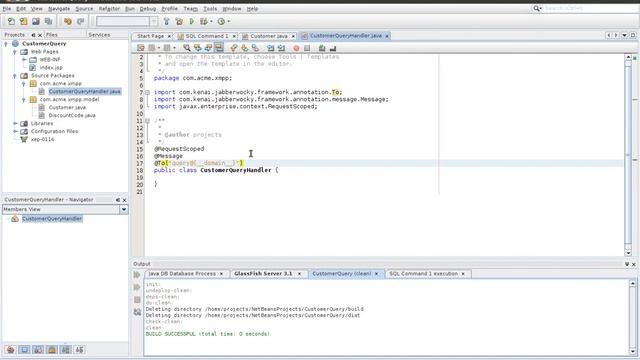640x360 pixels.
Task: Close the CustomerQueryHandler.java editor tab
Action: click(387, 36)
